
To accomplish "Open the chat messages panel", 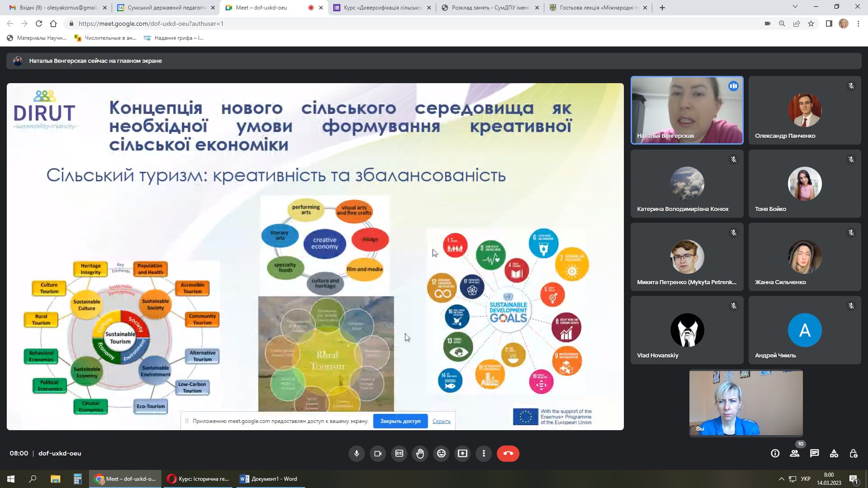I will pyautogui.click(x=814, y=453).
